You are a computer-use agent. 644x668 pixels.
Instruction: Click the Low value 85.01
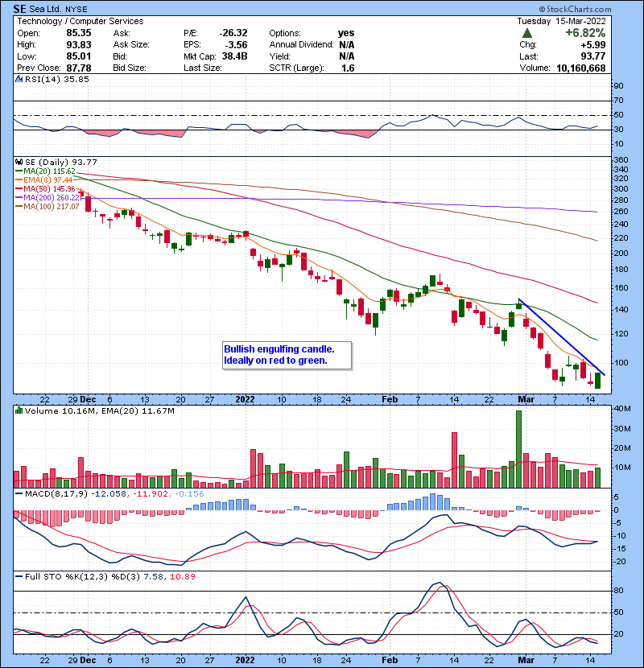79,56
